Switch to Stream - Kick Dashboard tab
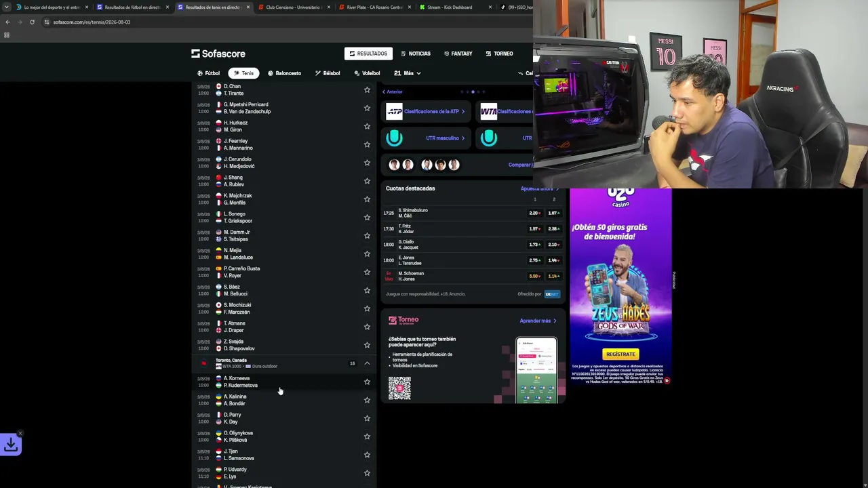Screen dimensions: 868x488 (x=455, y=7)
